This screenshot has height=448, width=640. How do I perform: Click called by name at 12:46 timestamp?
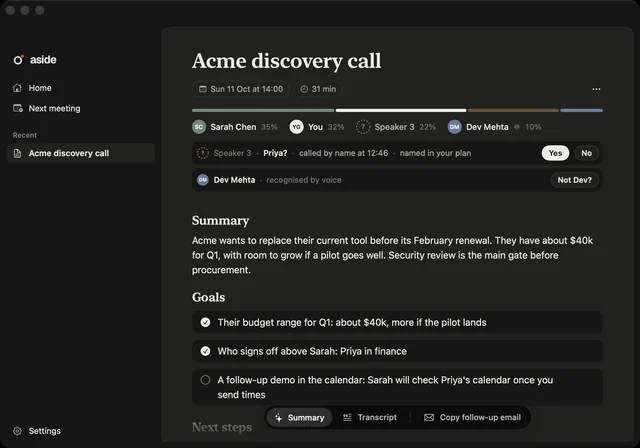344,153
